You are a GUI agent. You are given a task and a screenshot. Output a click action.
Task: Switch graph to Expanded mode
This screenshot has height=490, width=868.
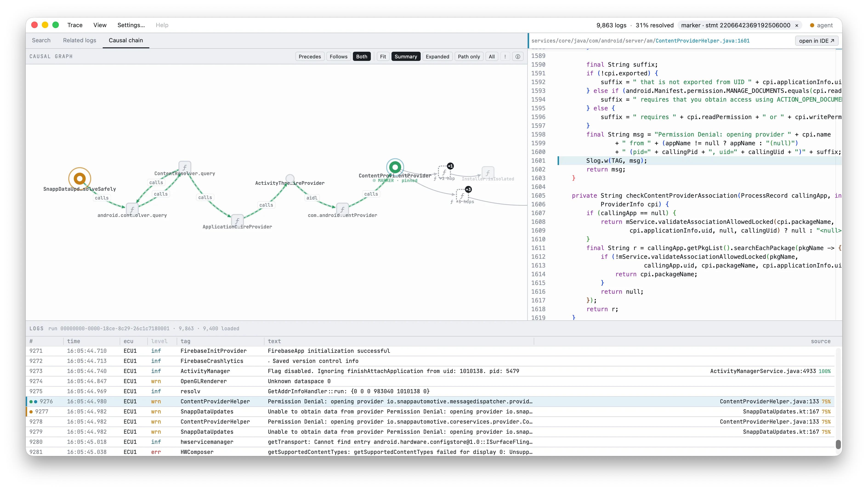click(437, 57)
